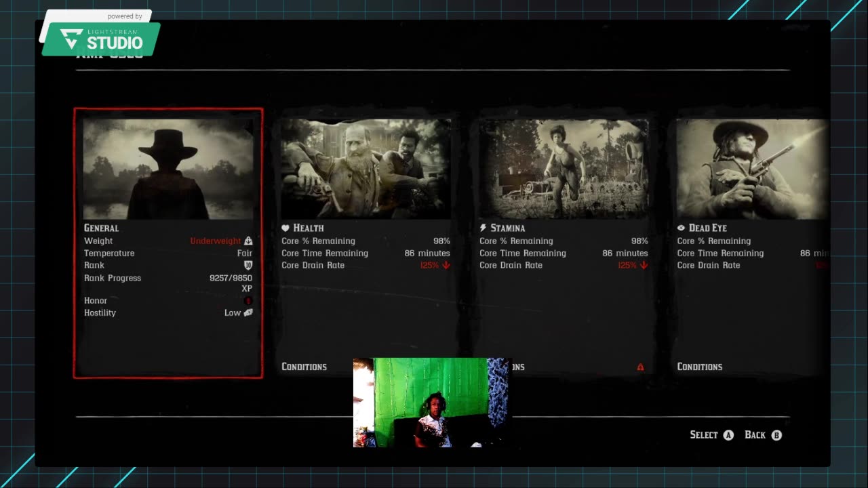The image size is (868, 488).
Task: Click the red Honor indicator icon
Action: [248, 300]
